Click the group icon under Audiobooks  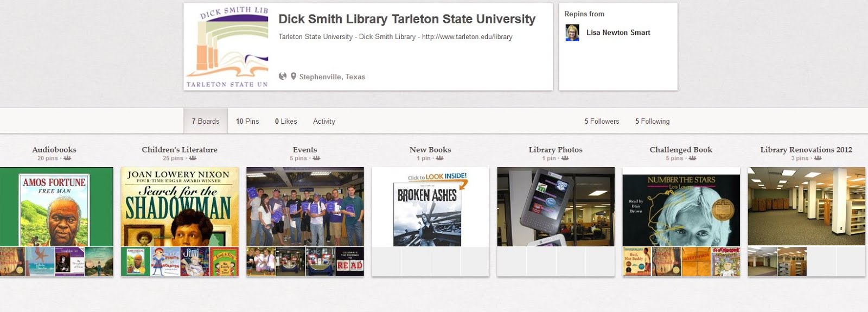pos(67,158)
